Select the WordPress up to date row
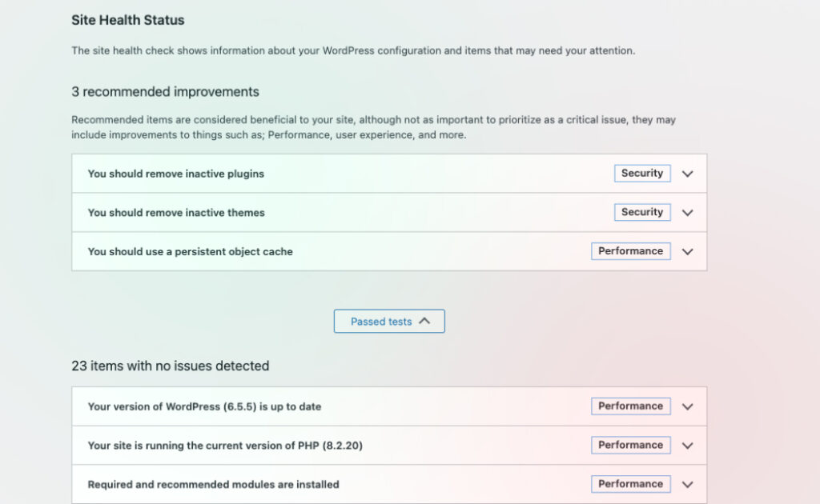Viewport: 820px width, 504px height. pos(320,406)
